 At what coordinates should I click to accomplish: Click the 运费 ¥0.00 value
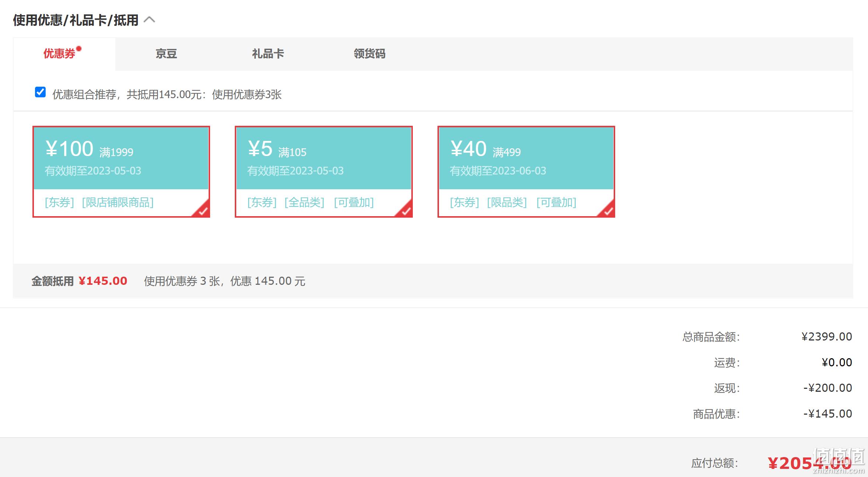[x=837, y=362]
